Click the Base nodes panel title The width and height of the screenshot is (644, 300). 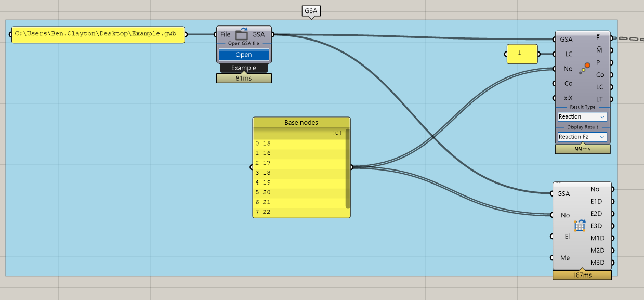pos(301,123)
